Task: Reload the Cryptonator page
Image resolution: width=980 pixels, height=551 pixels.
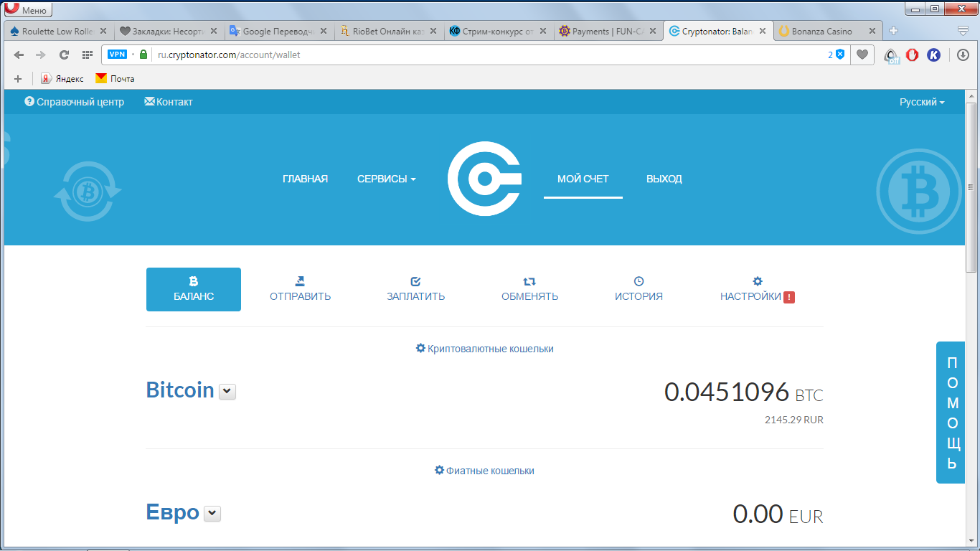Action: coord(64,55)
